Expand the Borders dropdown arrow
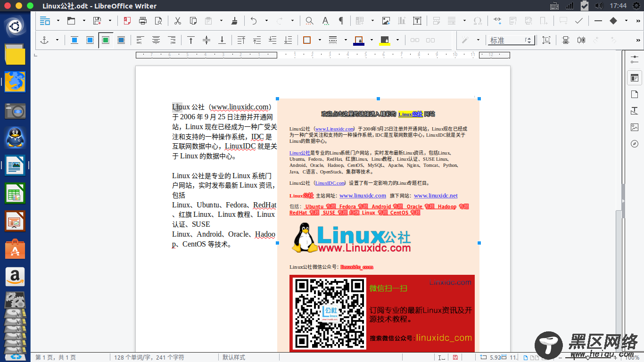Screen dimensions: 644x362 point(320,41)
